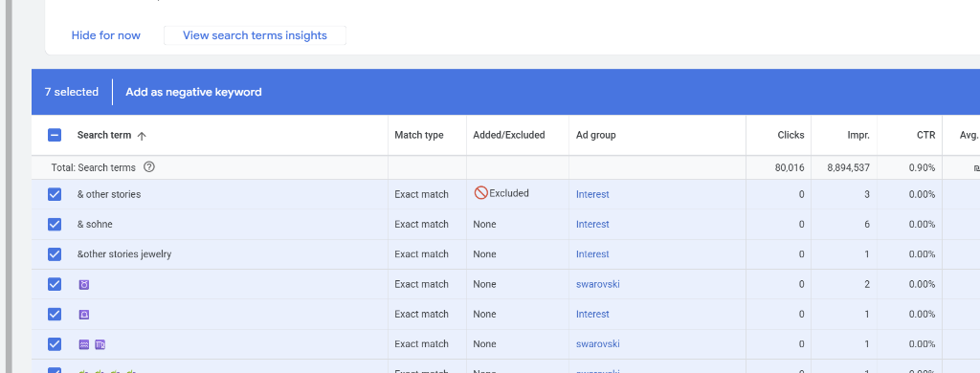Click None status in '& sohne' row

click(x=484, y=225)
